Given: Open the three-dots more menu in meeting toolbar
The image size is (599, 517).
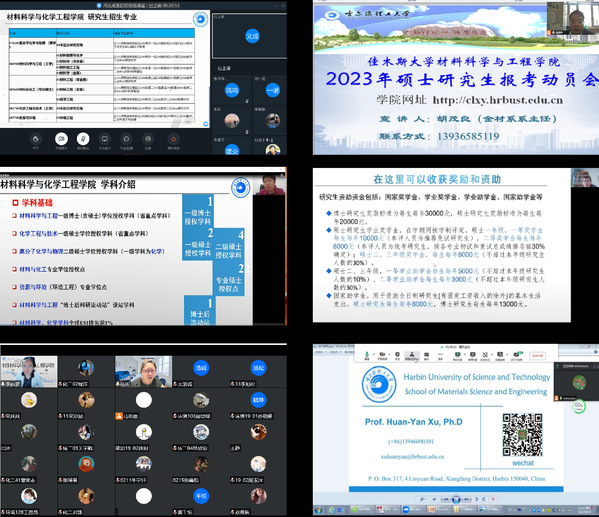Looking at the screenshot, I should coord(440,355).
